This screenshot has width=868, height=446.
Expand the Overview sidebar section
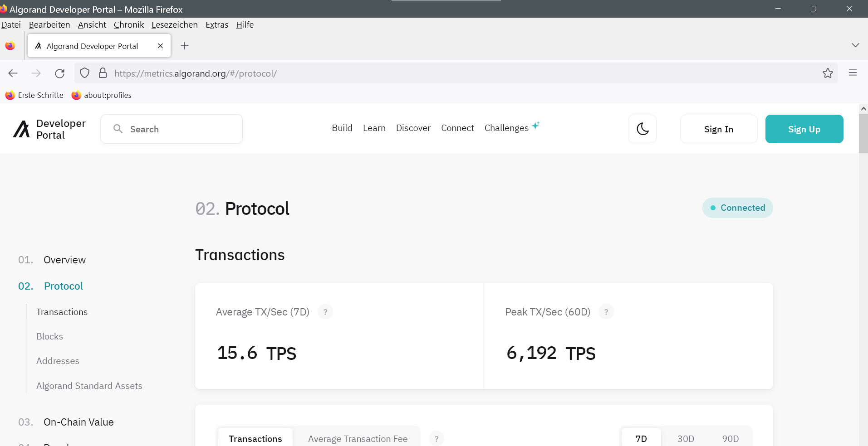pyautogui.click(x=64, y=260)
